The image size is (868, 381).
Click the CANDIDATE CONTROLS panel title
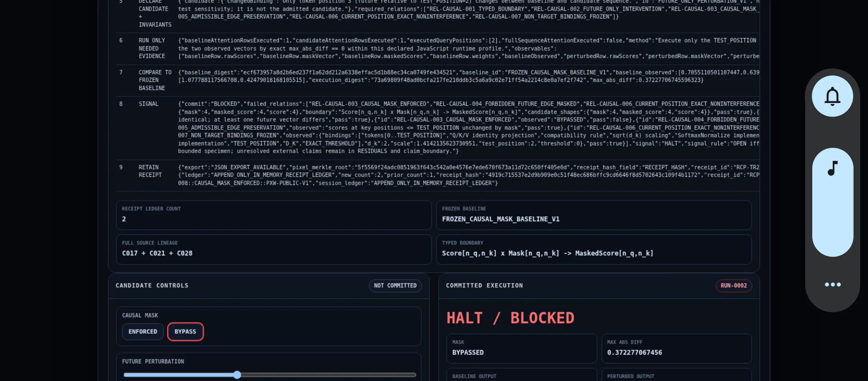pos(152,285)
